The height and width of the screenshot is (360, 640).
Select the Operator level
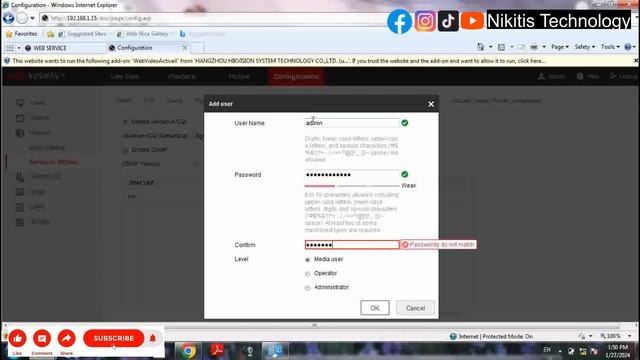click(308, 274)
